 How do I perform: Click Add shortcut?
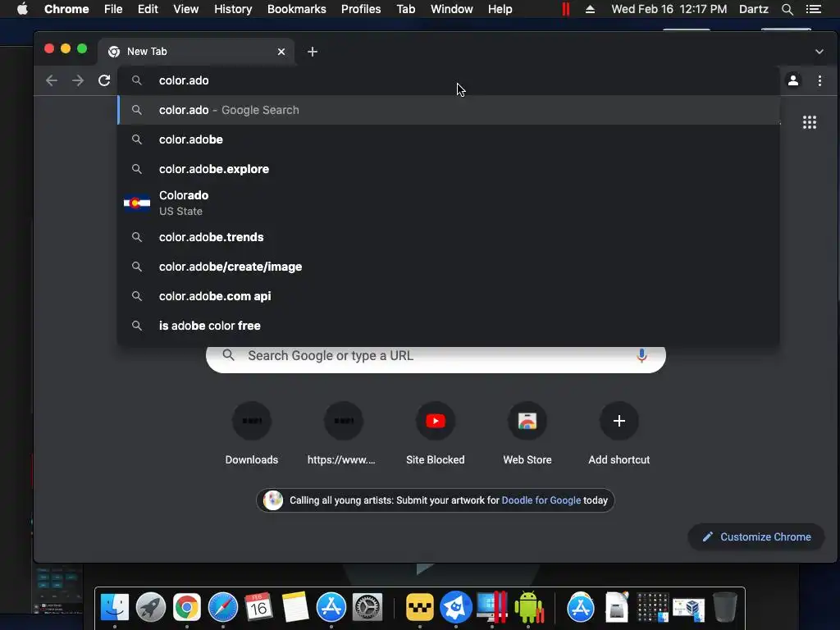coord(619,434)
